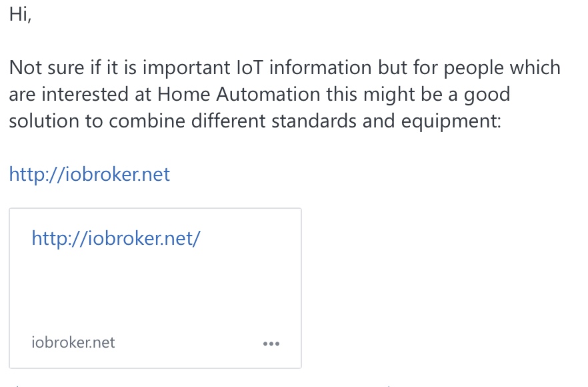Click the word 'interested' in the second line
The width and height of the screenshot is (588, 387).
[85, 94]
